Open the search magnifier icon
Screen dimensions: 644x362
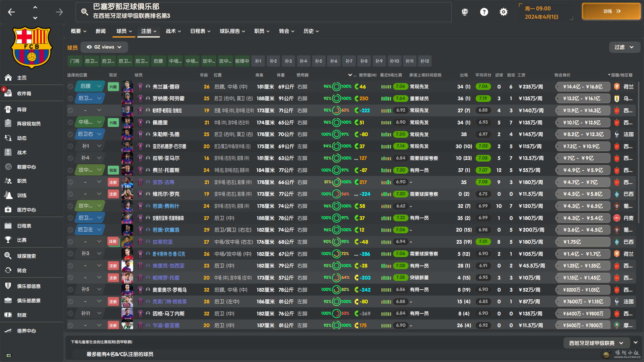click(85, 12)
